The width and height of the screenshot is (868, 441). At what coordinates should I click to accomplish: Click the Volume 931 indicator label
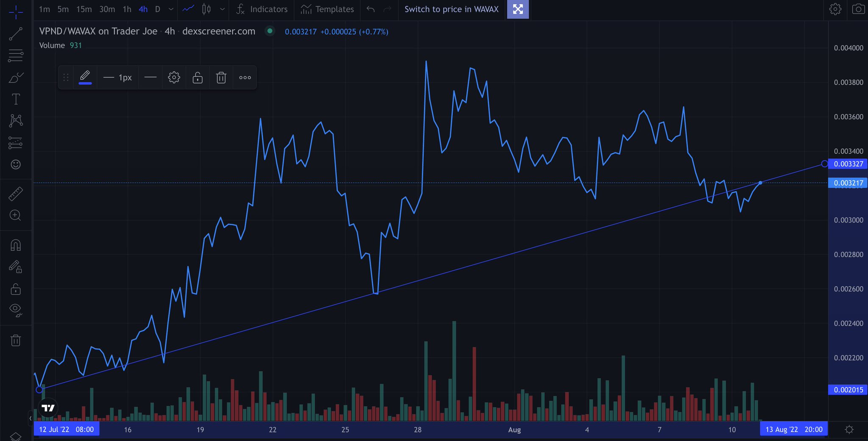click(61, 45)
